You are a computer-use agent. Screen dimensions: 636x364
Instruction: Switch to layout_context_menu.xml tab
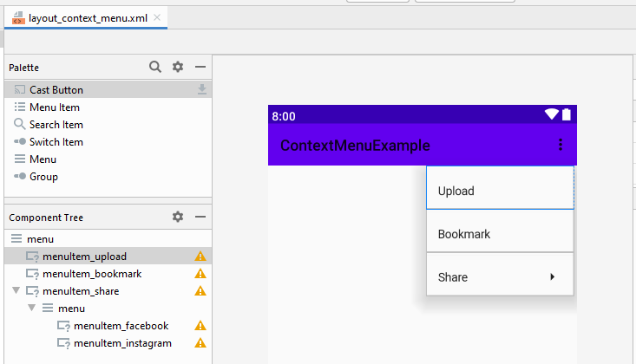pos(88,18)
